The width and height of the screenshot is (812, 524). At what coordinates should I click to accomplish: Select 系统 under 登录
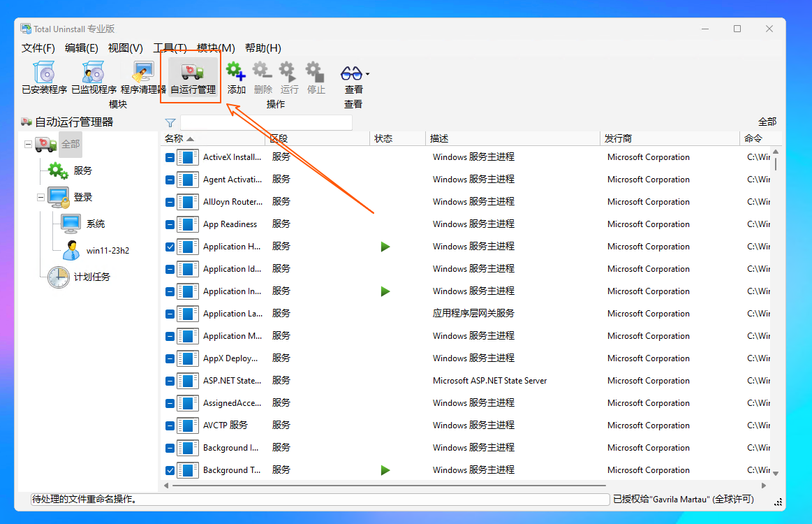point(95,224)
